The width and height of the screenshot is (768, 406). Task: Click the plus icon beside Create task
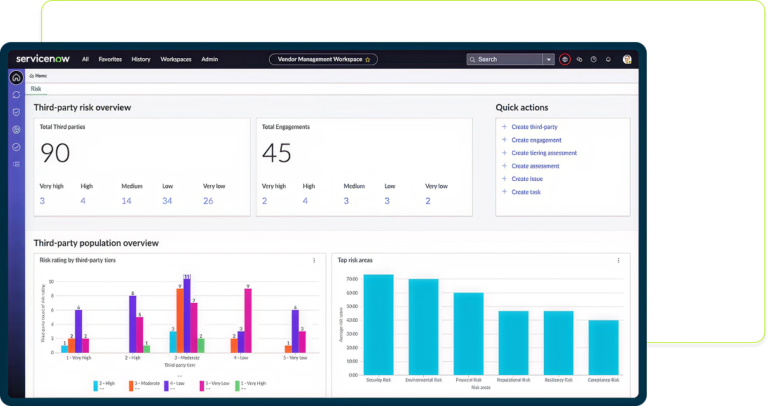tap(504, 191)
